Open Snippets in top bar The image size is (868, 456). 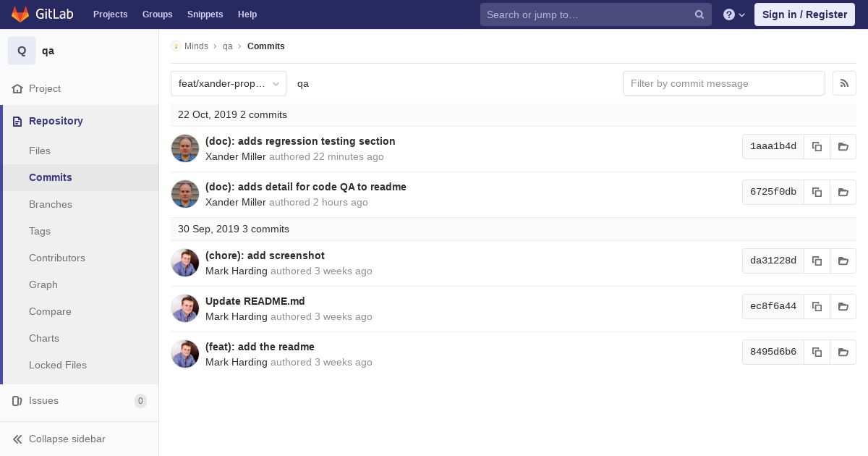pyautogui.click(x=205, y=14)
